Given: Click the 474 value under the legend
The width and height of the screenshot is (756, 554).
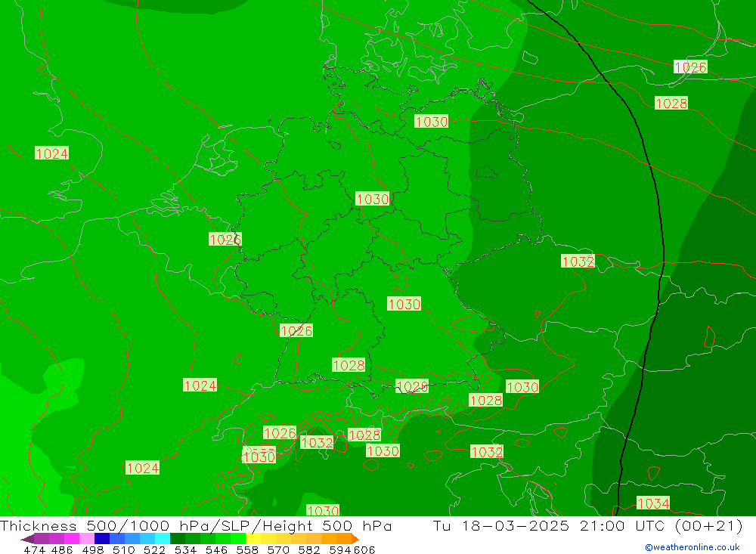Looking at the screenshot, I should click(x=34, y=549).
